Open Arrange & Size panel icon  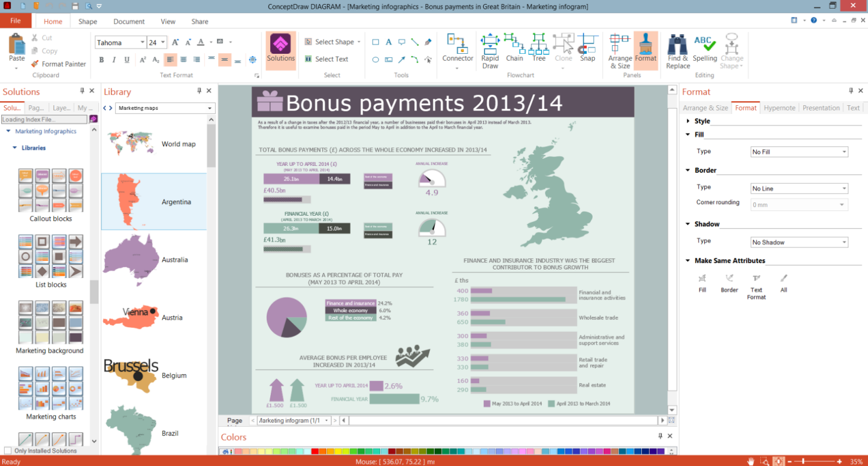click(x=620, y=50)
